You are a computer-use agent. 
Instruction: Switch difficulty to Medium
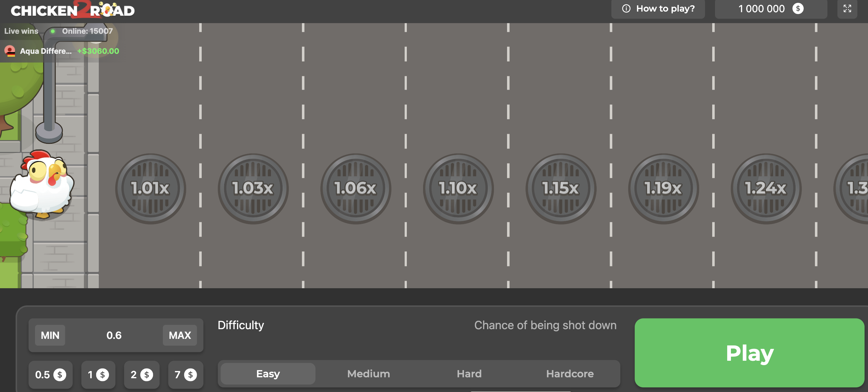tap(368, 374)
